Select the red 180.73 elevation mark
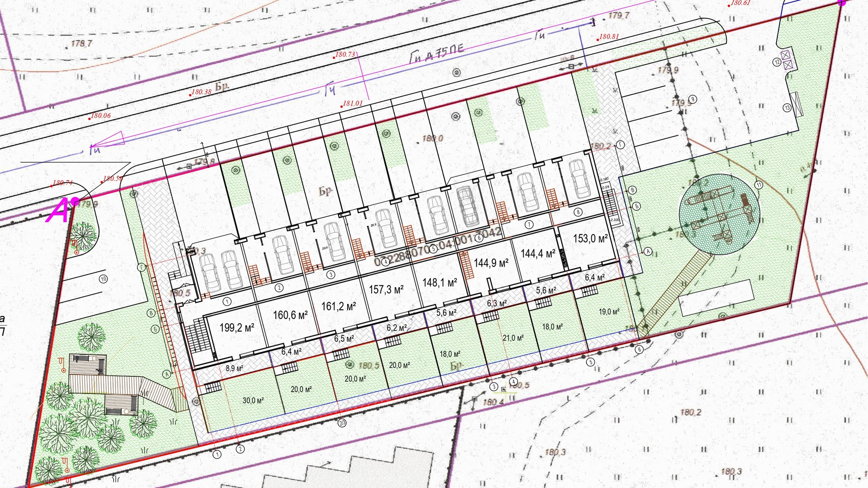 (344, 54)
